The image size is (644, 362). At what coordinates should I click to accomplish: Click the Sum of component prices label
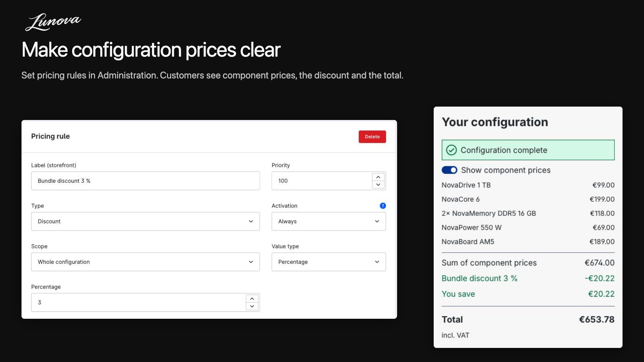pos(489,263)
